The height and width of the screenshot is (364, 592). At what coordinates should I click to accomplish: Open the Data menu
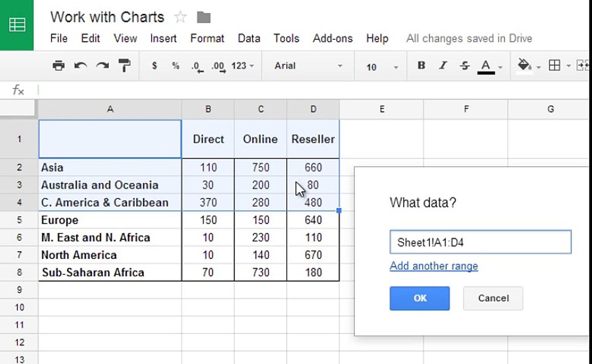pos(249,38)
